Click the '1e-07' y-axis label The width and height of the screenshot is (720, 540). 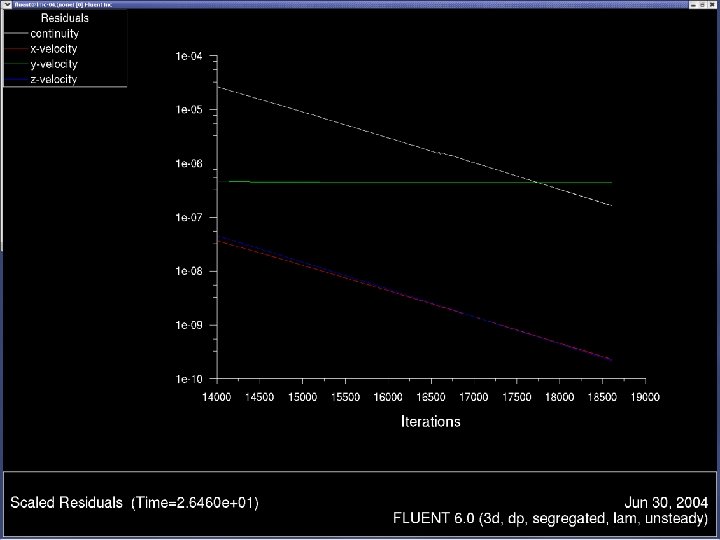pos(189,217)
